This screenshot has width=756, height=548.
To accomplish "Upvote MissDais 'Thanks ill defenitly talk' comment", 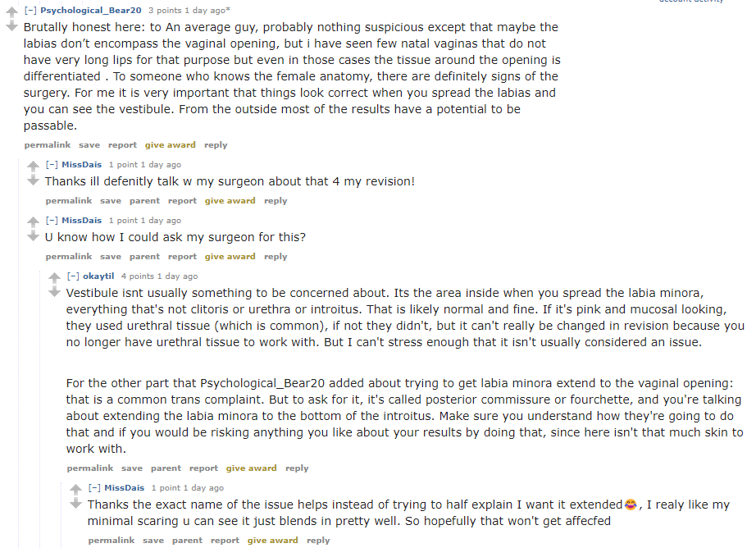I will coord(33,167).
